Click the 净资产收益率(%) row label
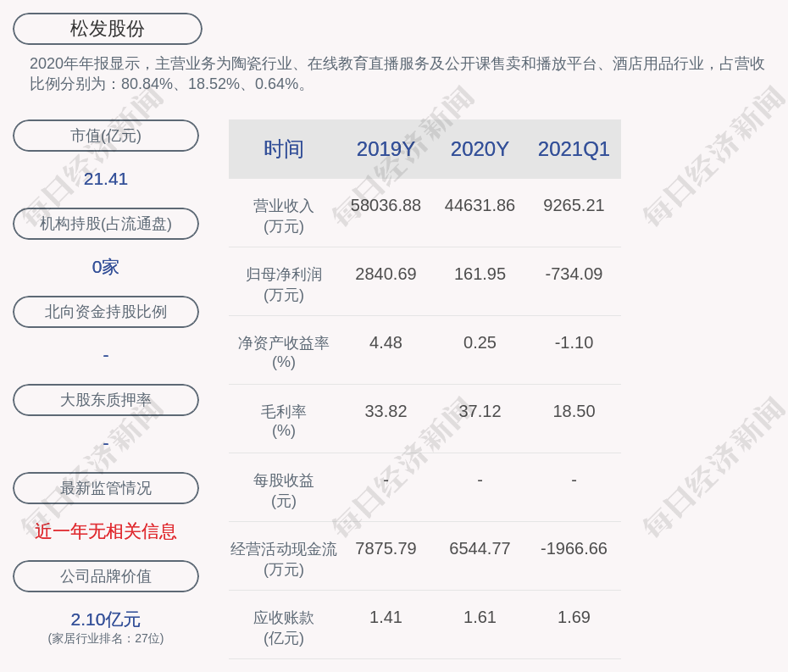The height and width of the screenshot is (672, 788). 284,353
